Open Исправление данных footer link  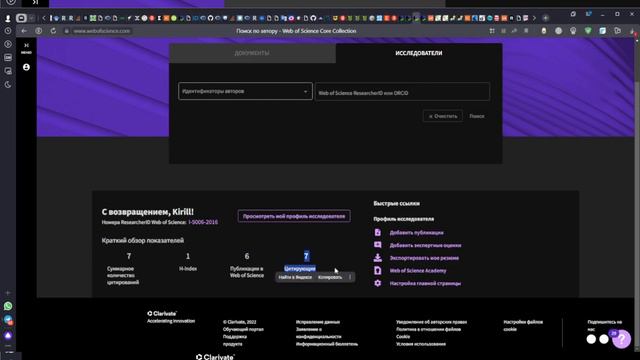[x=318, y=322]
